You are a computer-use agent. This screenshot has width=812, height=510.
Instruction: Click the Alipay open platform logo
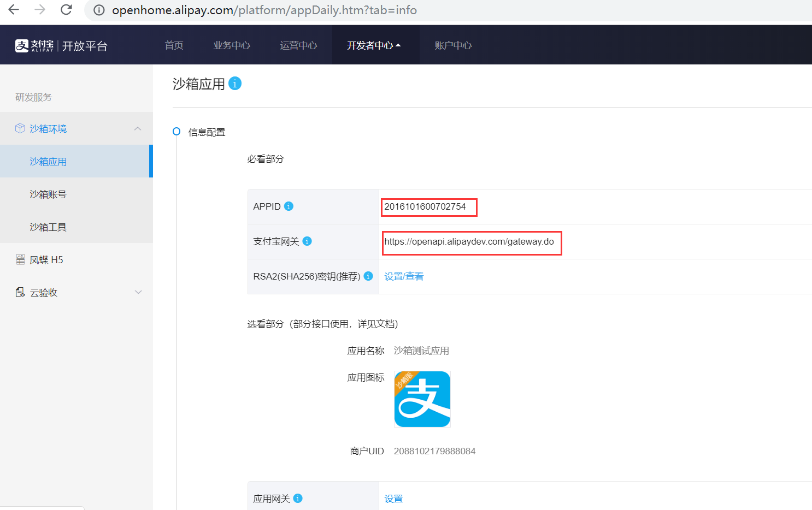[x=61, y=45]
